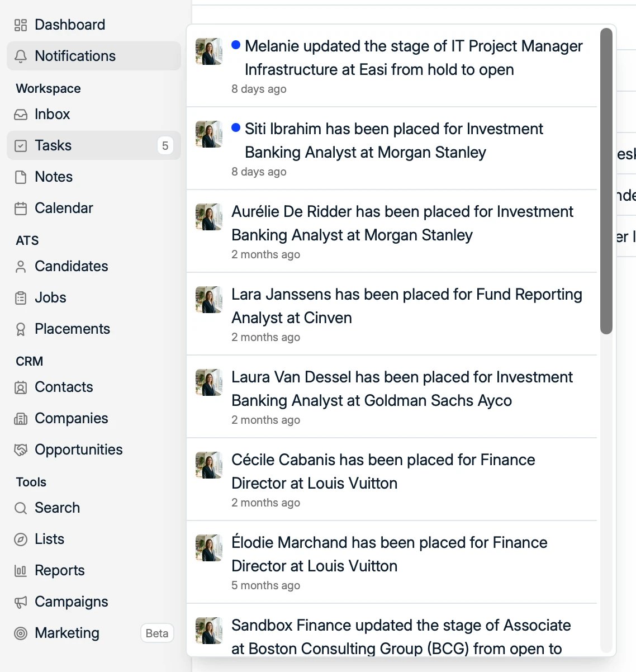Click the Companies building icon
Viewport: 636px width, 672px height.
(x=21, y=418)
